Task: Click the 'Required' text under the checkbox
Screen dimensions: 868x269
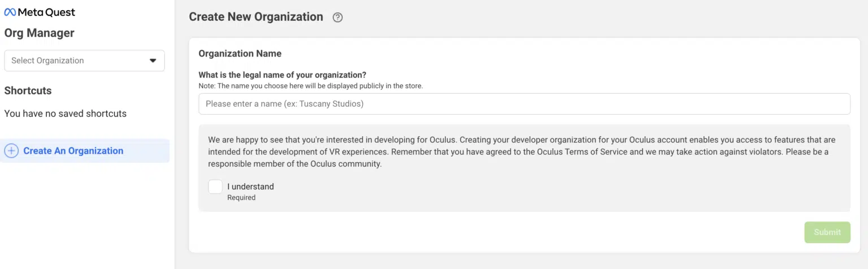Action: 241,198
